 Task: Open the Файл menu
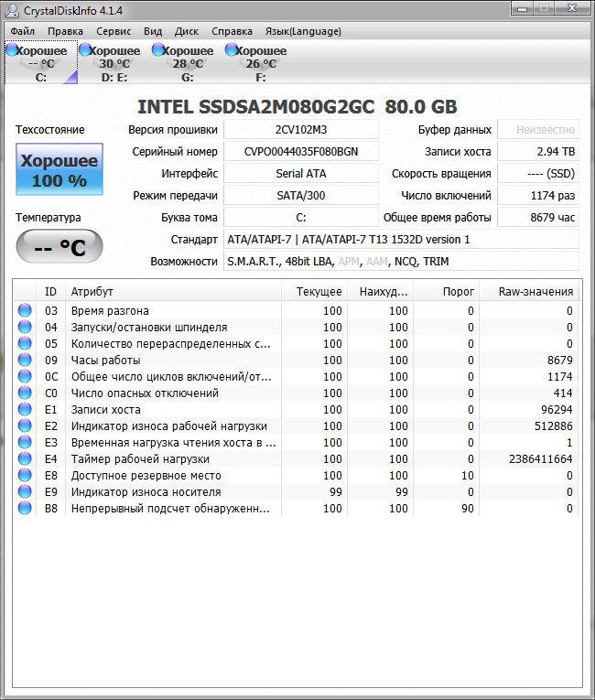(22, 31)
